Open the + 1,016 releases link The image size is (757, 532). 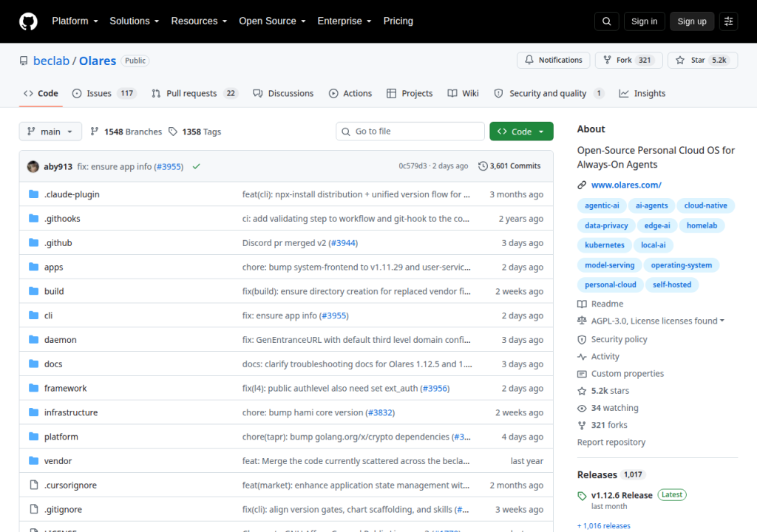pyautogui.click(x=604, y=526)
